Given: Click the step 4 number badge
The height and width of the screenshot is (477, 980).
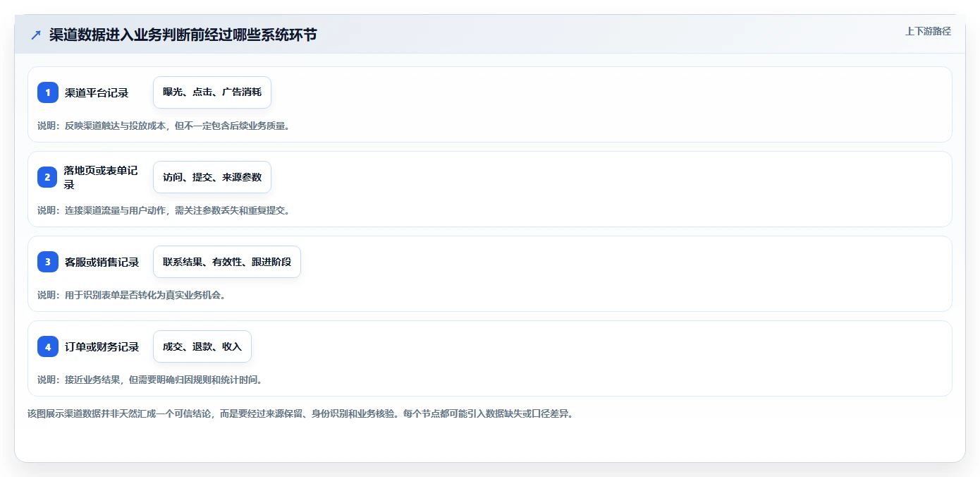Looking at the screenshot, I should pyautogui.click(x=48, y=346).
